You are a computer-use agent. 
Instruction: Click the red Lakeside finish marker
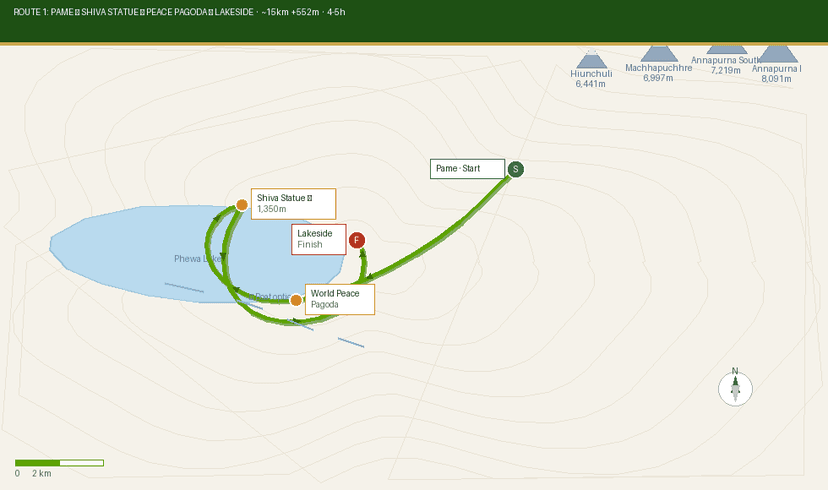pyautogui.click(x=357, y=240)
